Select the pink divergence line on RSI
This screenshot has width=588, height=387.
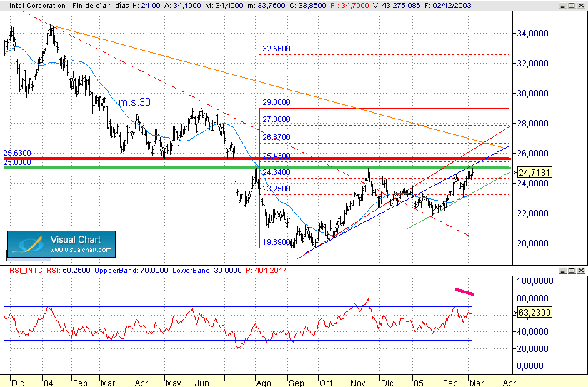464,292
